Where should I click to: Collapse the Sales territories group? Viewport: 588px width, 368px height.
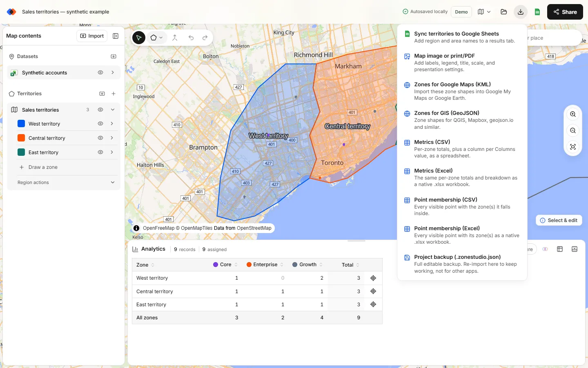pos(113,110)
